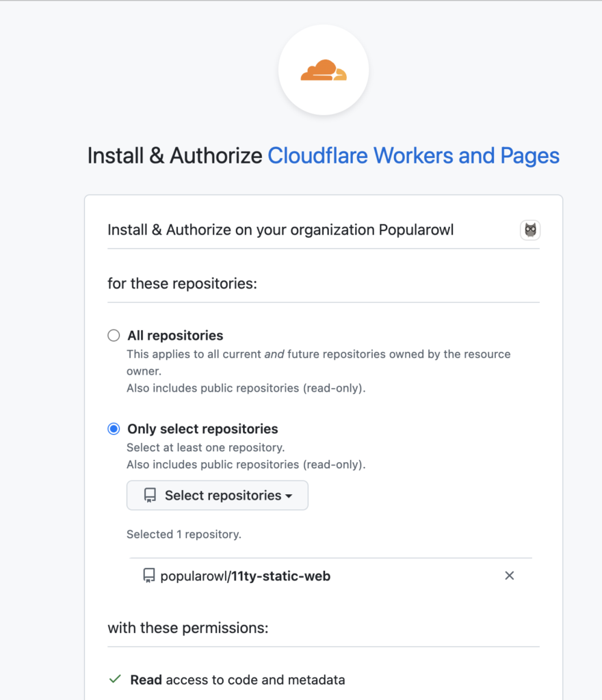Remove the 11ty-static-web repository with the X

pyautogui.click(x=509, y=576)
